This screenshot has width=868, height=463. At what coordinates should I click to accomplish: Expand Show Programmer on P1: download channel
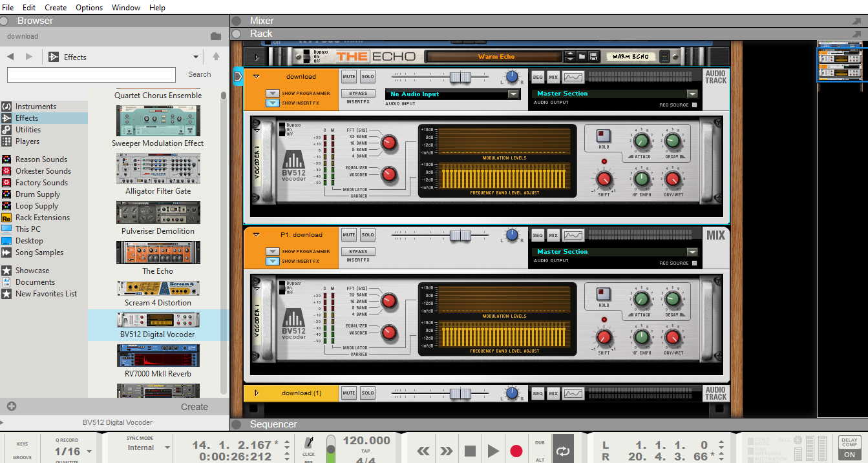(272, 251)
